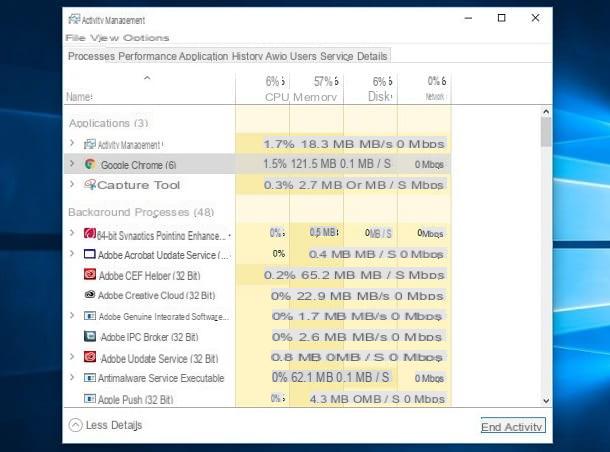Viewport: 610px width, 452px height.
Task: Select Adobe CEF Helper (32 Bit) row
Action: click(x=258, y=275)
